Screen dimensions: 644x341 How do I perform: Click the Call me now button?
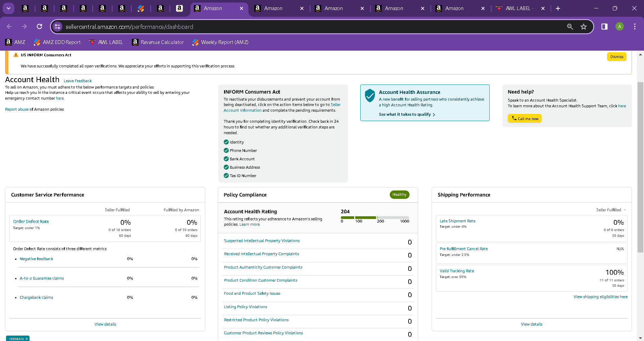(x=525, y=118)
